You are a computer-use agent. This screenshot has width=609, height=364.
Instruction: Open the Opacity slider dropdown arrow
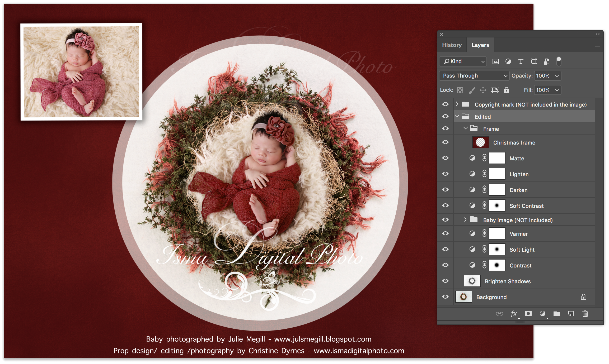[557, 76]
